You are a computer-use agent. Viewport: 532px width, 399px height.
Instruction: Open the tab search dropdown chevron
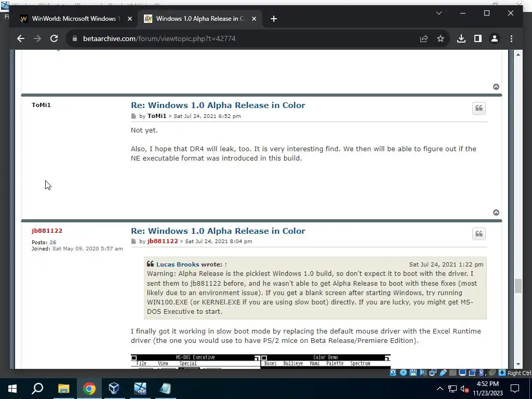(x=438, y=13)
